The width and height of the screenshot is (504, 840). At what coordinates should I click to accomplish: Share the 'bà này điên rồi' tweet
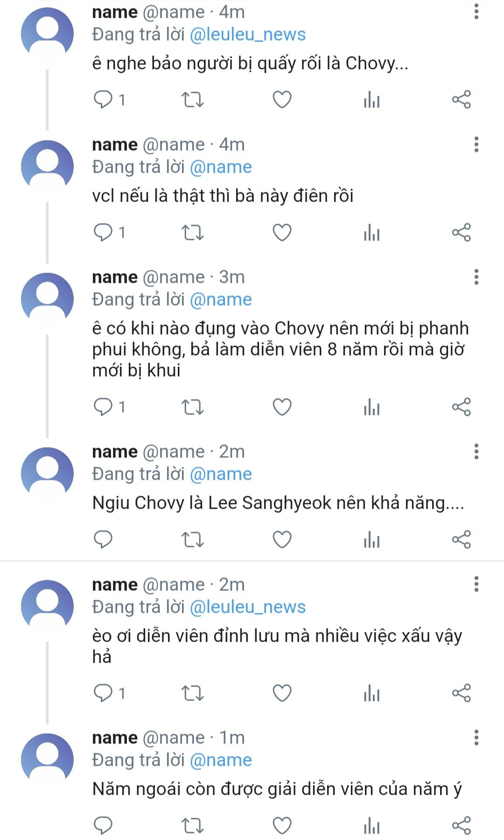461,232
